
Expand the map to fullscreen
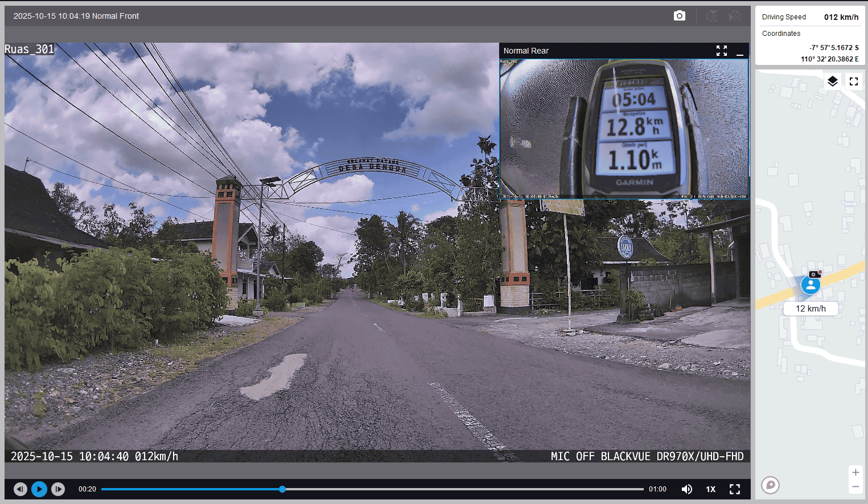[x=853, y=81]
